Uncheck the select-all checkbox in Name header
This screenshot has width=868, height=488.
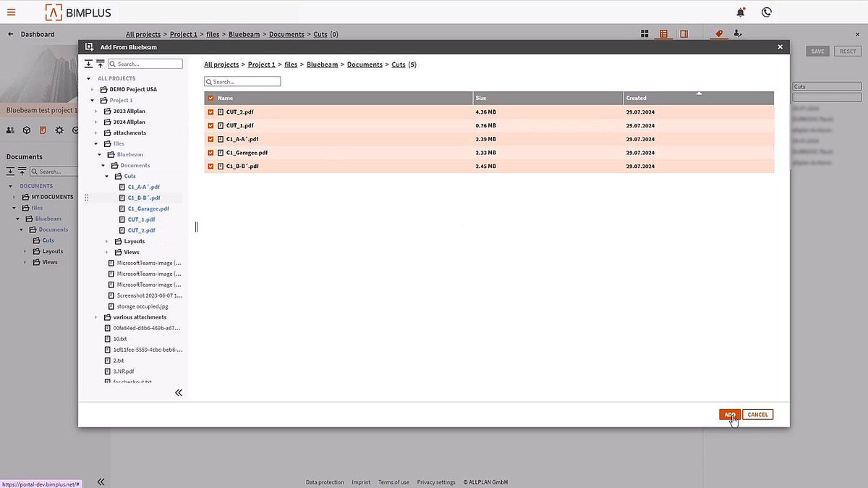211,98
